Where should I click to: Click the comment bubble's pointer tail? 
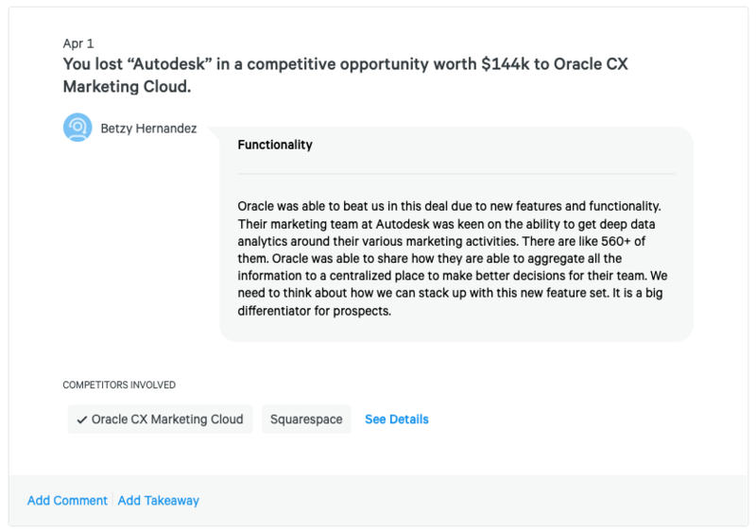214,130
